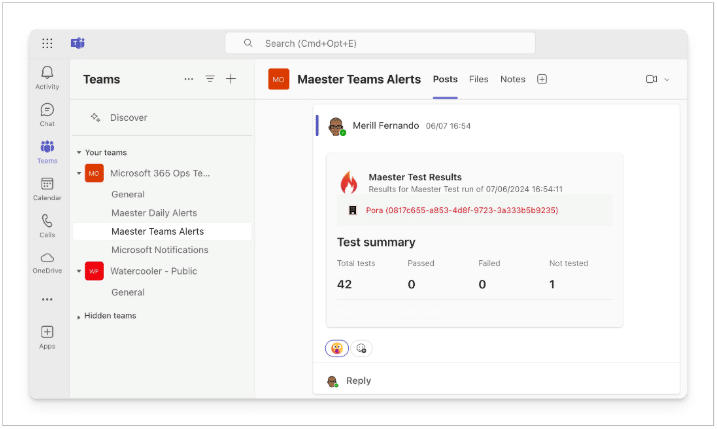717x429 pixels.
Task: Click the filter teams icon
Action: tap(210, 79)
